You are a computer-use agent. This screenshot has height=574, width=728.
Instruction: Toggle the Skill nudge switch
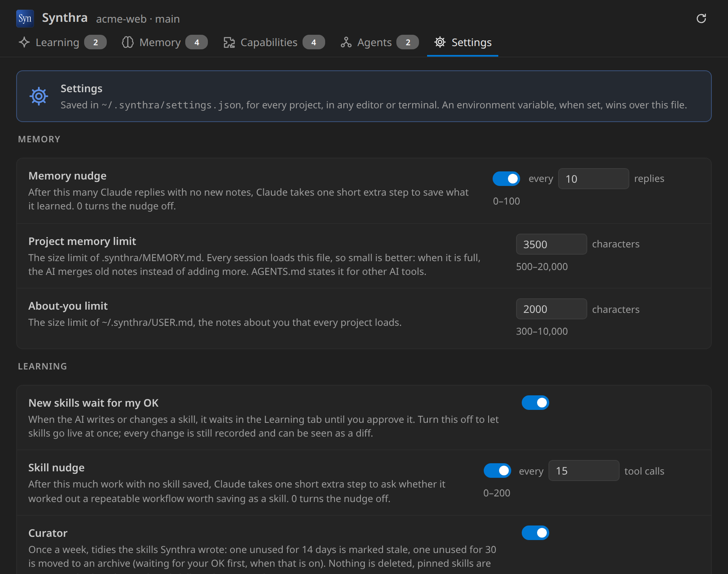point(497,471)
